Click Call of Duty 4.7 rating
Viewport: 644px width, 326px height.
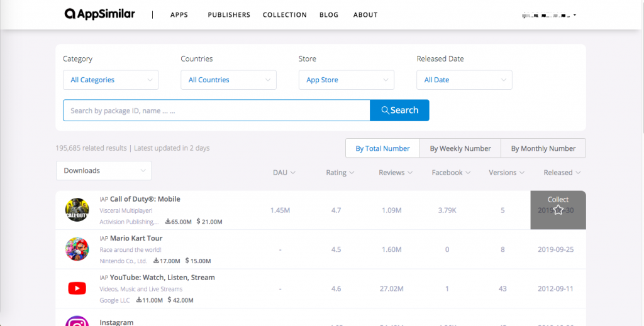336,210
